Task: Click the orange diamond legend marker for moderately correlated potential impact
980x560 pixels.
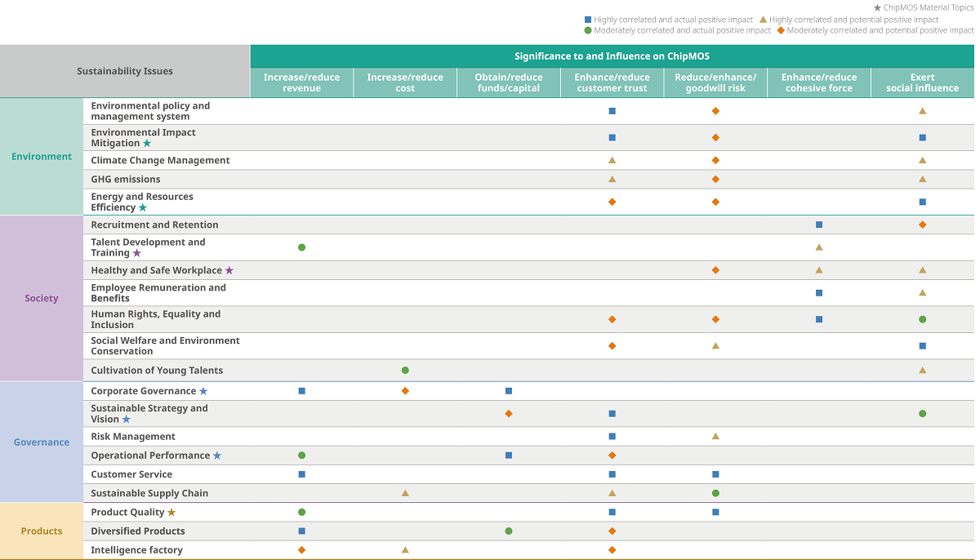Action: 781,30
